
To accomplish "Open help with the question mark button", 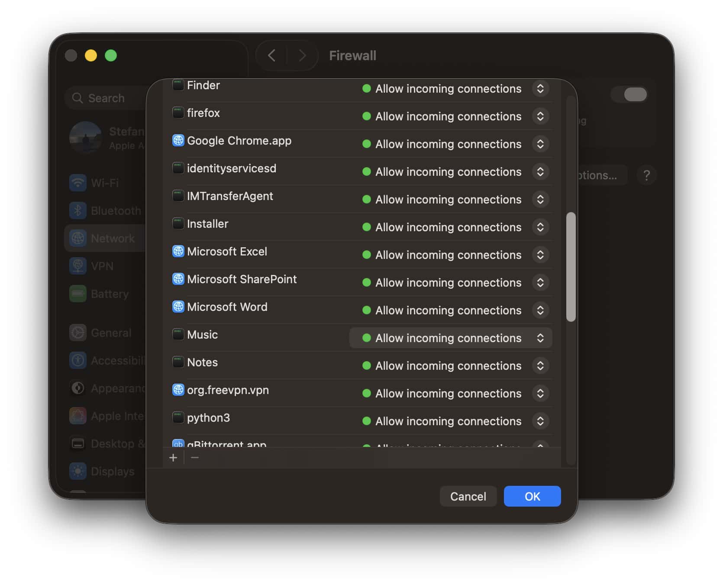I will (646, 175).
